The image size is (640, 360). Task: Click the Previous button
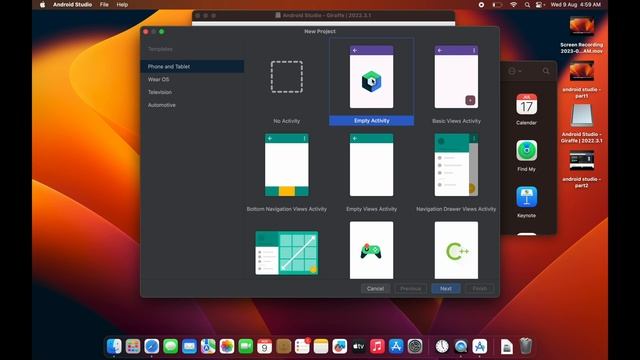click(411, 289)
